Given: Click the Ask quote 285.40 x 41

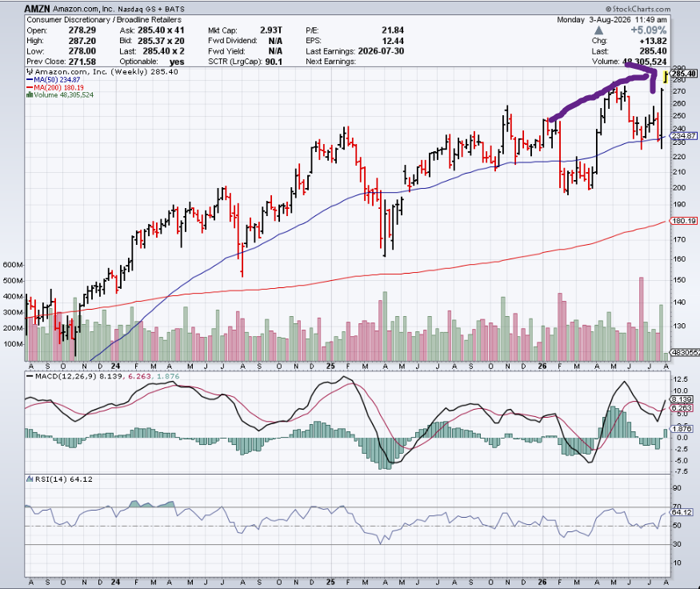Looking at the screenshot, I should (161, 30).
